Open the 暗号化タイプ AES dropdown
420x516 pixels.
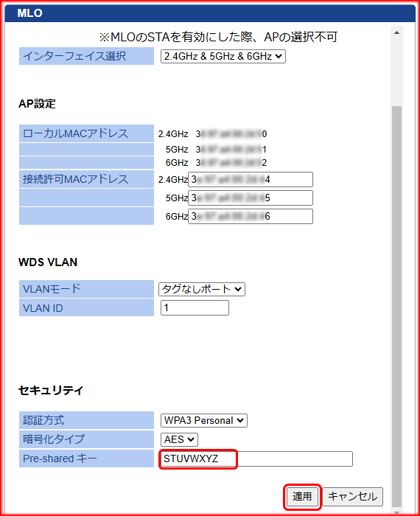pyautogui.click(x=179, y=439)
